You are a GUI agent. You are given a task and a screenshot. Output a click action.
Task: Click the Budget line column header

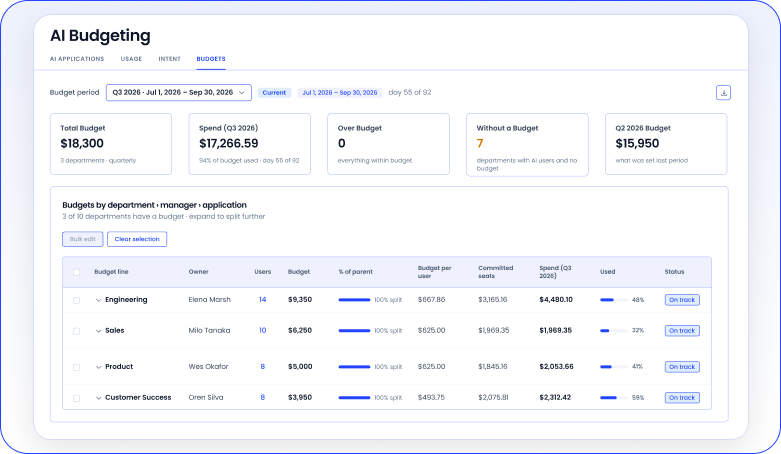pyautogui.click(x=112, y=272)
